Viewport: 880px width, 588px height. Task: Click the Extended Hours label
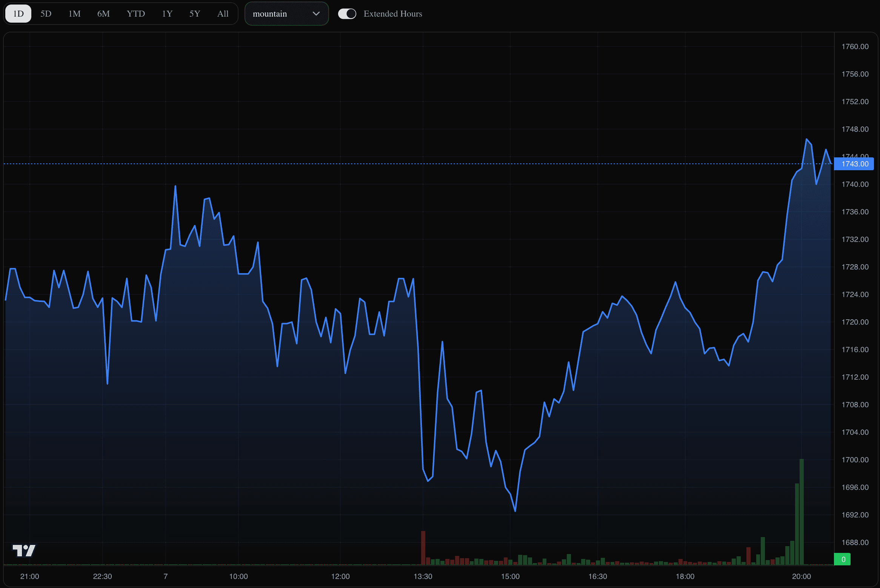[393, 14]
